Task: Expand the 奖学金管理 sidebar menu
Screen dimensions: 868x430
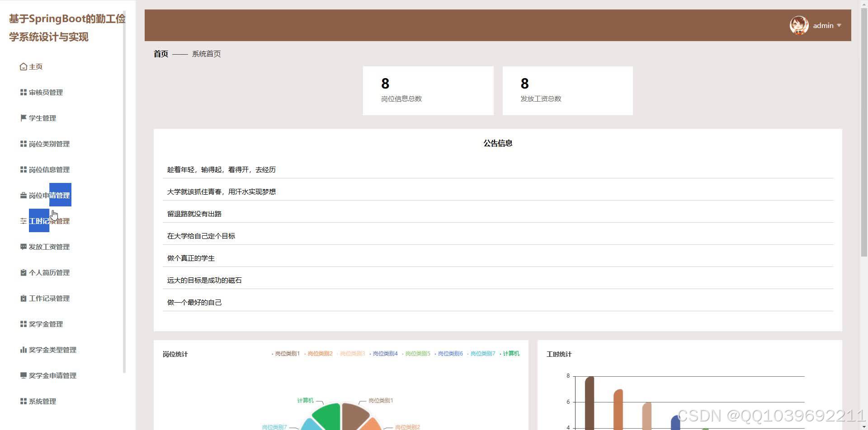Action: [x=46, y=324]
